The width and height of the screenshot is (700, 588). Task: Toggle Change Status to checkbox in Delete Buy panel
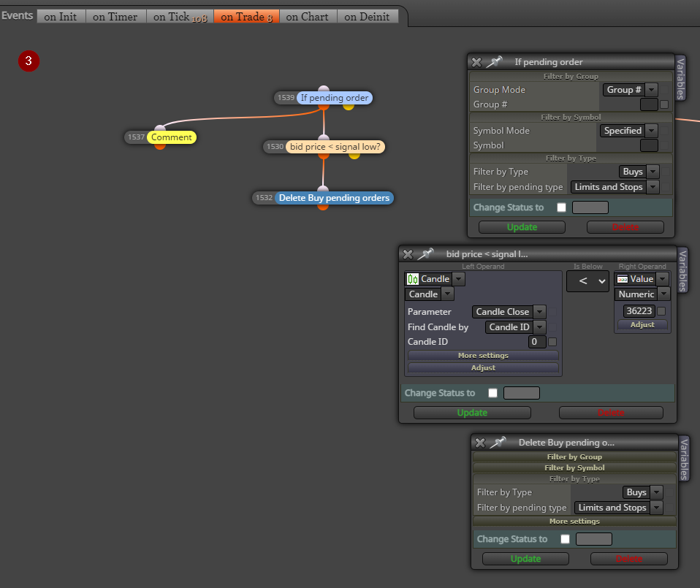pos(565,539)
